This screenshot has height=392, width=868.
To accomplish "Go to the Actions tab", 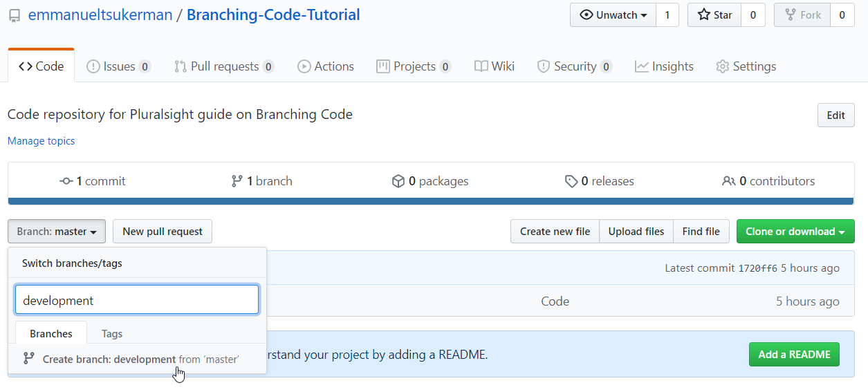I will pos(326,66).
